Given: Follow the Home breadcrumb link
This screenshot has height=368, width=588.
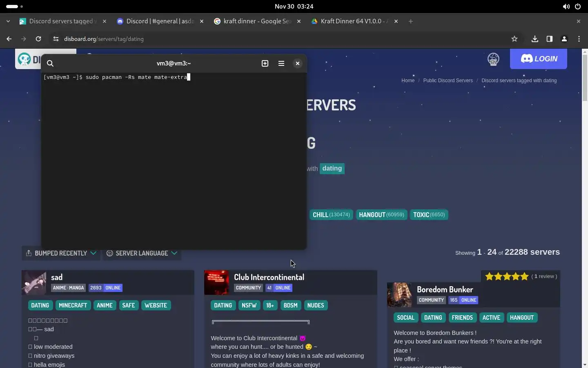Looking at the screenshot, I should point(408,81).
